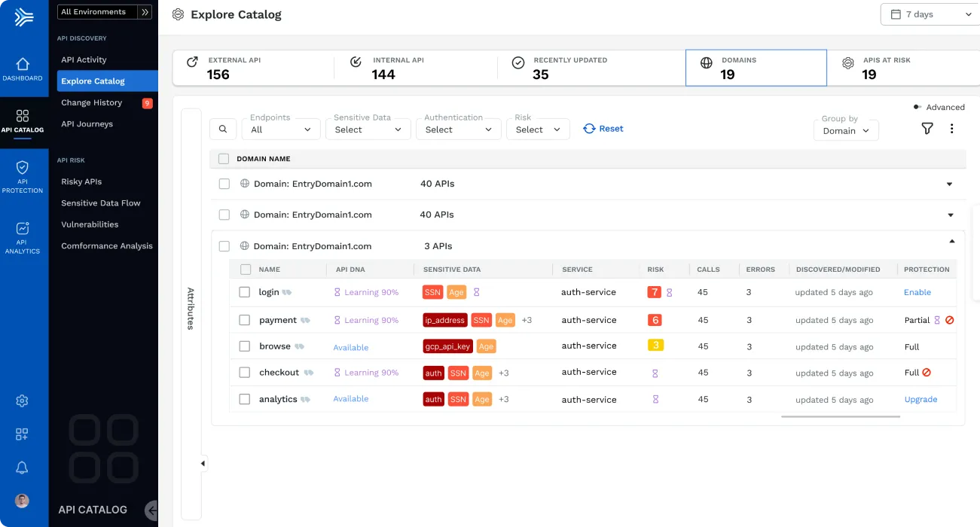Open API Analytics icon in sidebar
Image resolution: width=980 pixels, height=527 pixels.
click(23, 228)
